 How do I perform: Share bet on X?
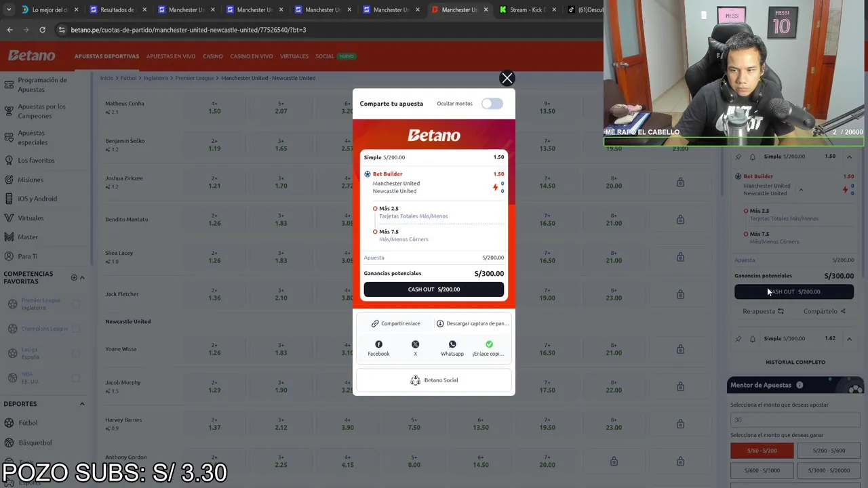[x=415, y=348]
